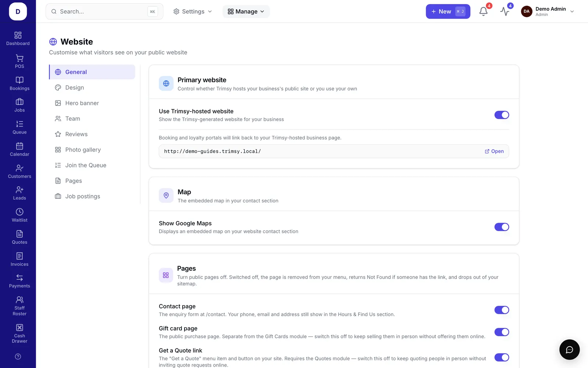Viewport: 588px width, 368px height.
Task: Click the notifications bell icon
Action: (x=484, y=11)
